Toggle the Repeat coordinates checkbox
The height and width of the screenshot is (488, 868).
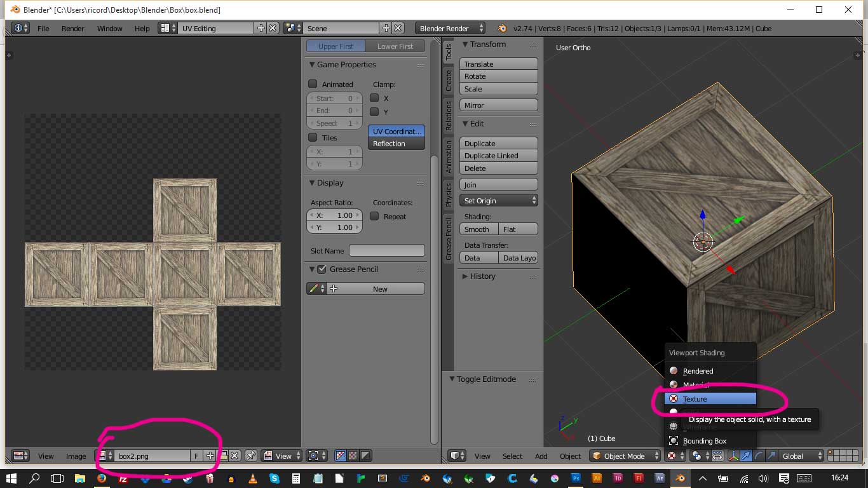[x=375, y=216]
